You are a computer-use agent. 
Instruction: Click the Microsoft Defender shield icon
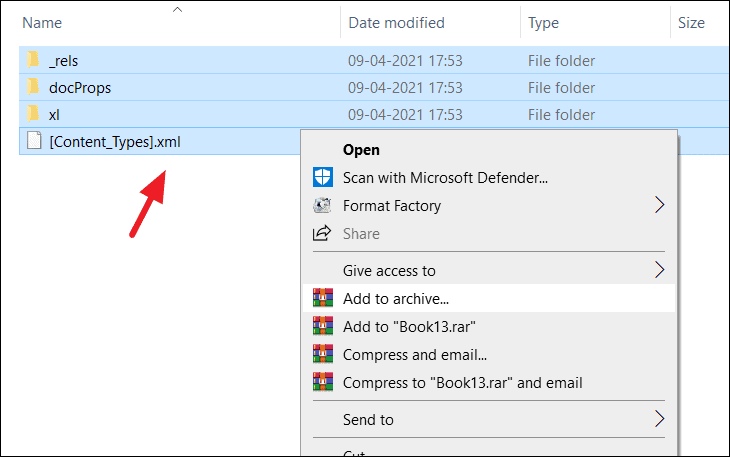click(323, 177)
